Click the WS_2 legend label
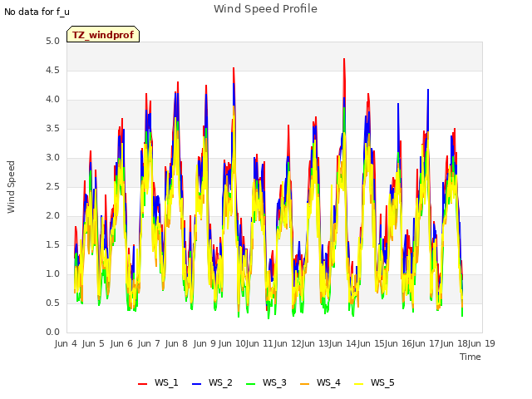This screenshot has width=532, height=399. click(220, 382)
